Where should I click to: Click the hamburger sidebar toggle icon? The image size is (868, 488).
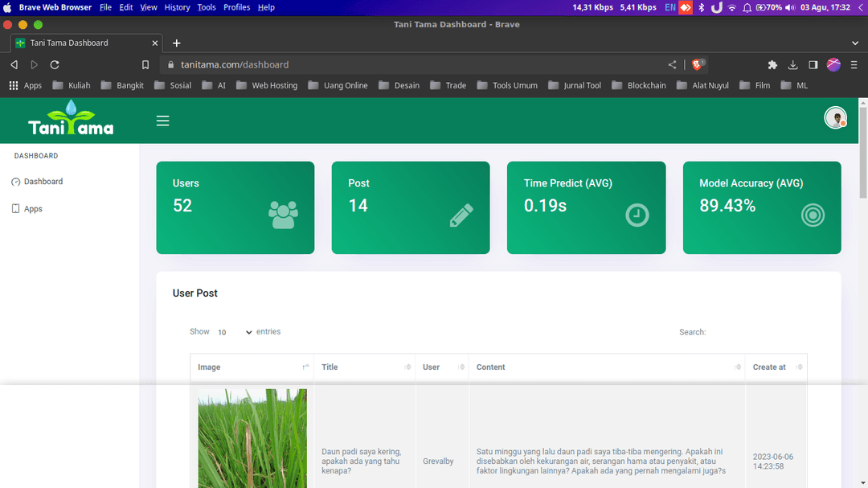[x=162, y=121]
